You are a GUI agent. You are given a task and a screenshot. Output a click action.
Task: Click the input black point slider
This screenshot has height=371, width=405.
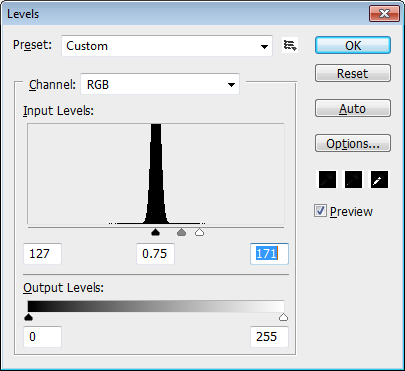click(x=155, y=232)
